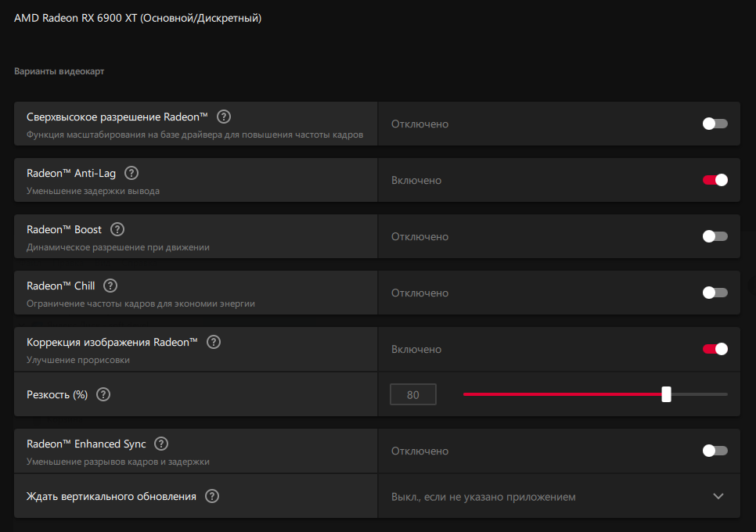This screenshot has height=532, width=756.
Task: Open the Radeon Boost help tooltip icon
Action: tap(117, 229)
